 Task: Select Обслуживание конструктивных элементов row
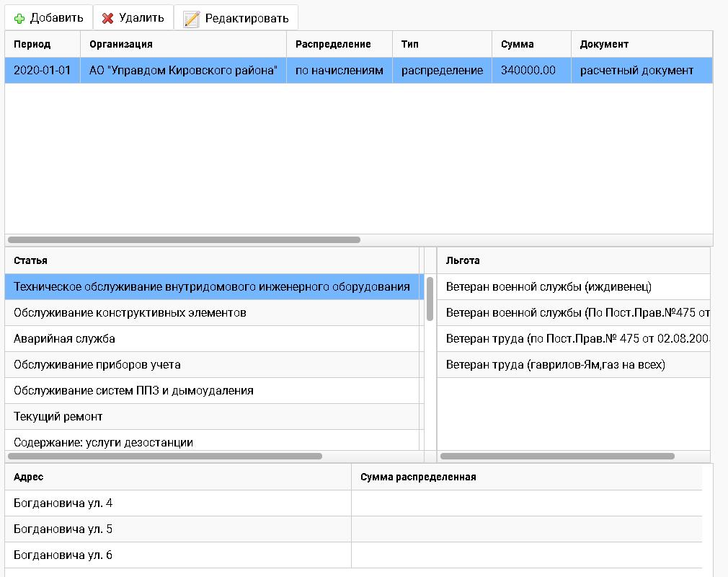tap(130, 312)
